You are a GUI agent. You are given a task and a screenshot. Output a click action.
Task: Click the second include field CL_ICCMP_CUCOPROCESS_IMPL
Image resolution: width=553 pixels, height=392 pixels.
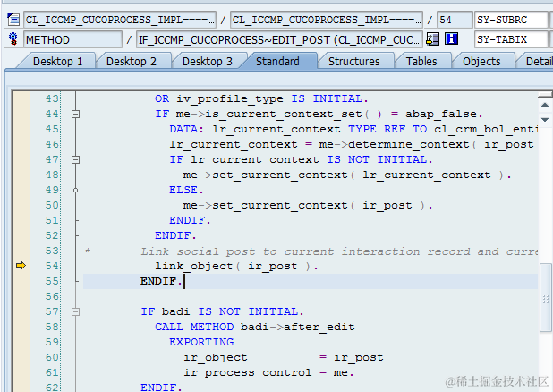point(327,20)
